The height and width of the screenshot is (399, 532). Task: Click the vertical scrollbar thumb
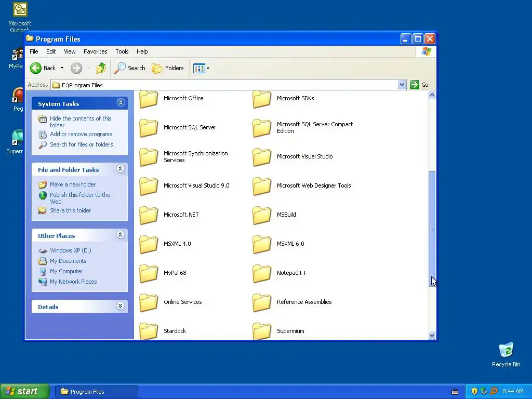point(432,229)
